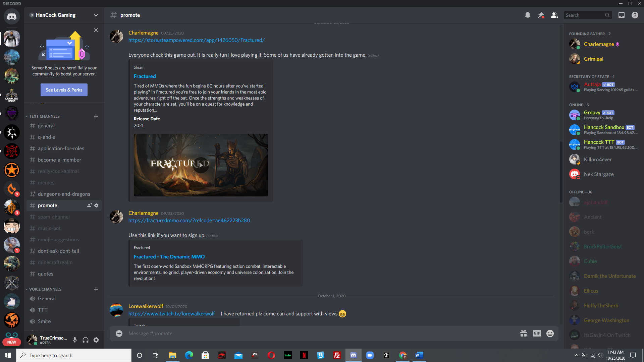The width and height of the screenshot is (644, 362).
Task: Open Killpro4ever member profile
Action: pos(604,159)
